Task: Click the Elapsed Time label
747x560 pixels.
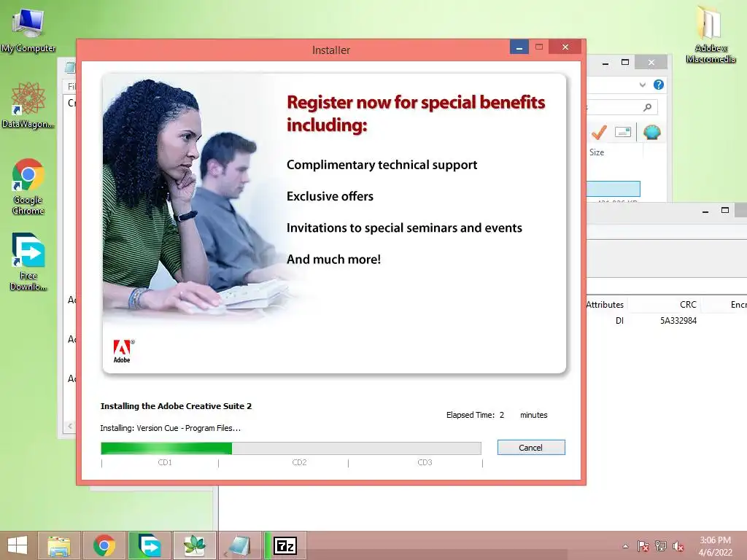Action: pos(471,415)
